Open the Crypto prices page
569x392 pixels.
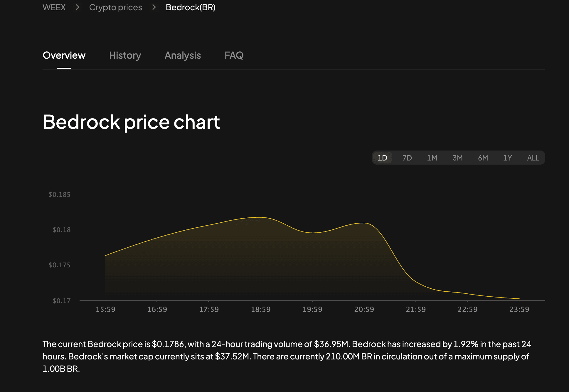pos(116,7)
